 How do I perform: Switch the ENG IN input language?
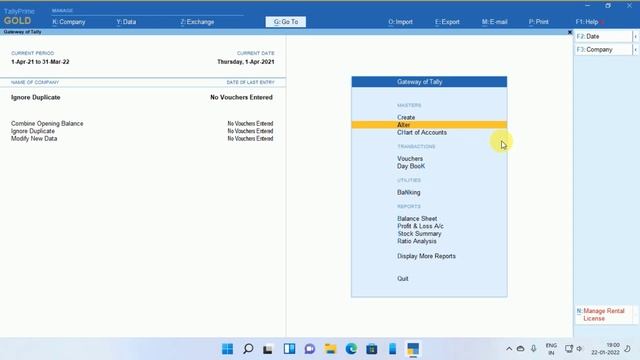pyautogui.click(x=551, y=349)
